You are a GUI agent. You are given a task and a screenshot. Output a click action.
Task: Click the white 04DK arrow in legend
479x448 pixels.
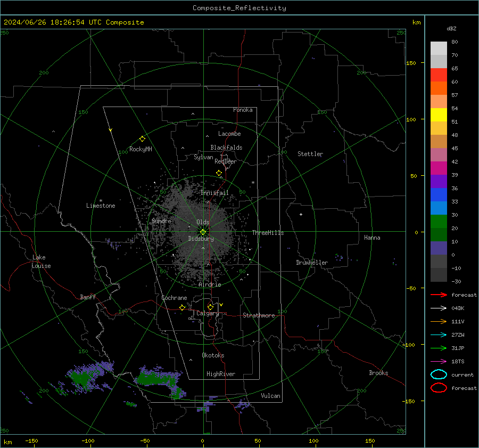click(439, 308)
